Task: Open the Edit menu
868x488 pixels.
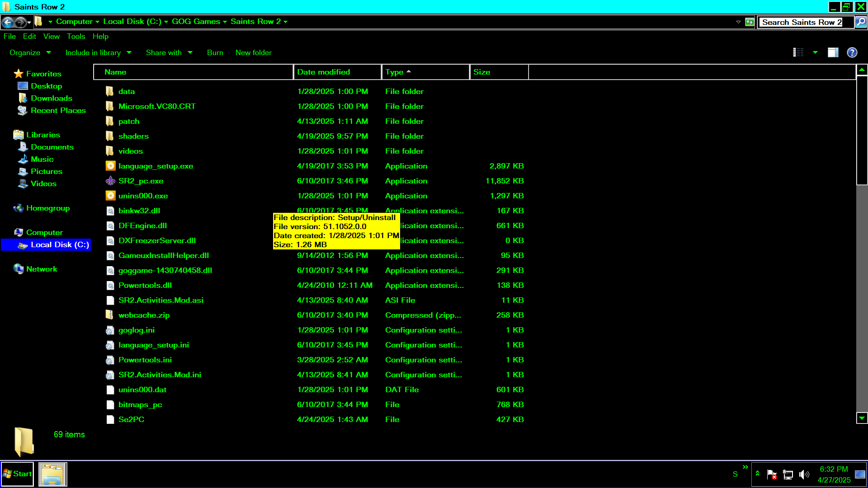Action: coord(29,37)
